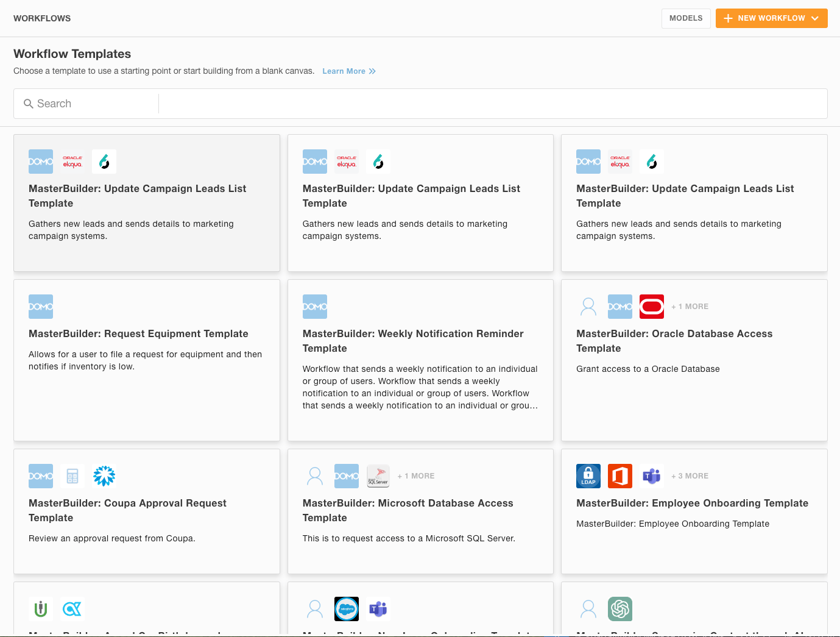Select the person icon on Oracle Database Access card
This screenshot has width=840, height=637.
pyautogui.click(x=588, y=307)
